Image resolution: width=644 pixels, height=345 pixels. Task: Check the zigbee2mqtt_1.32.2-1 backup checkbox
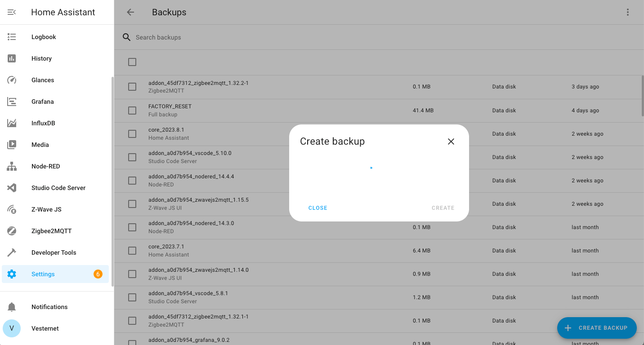click(x=132, y=87)
